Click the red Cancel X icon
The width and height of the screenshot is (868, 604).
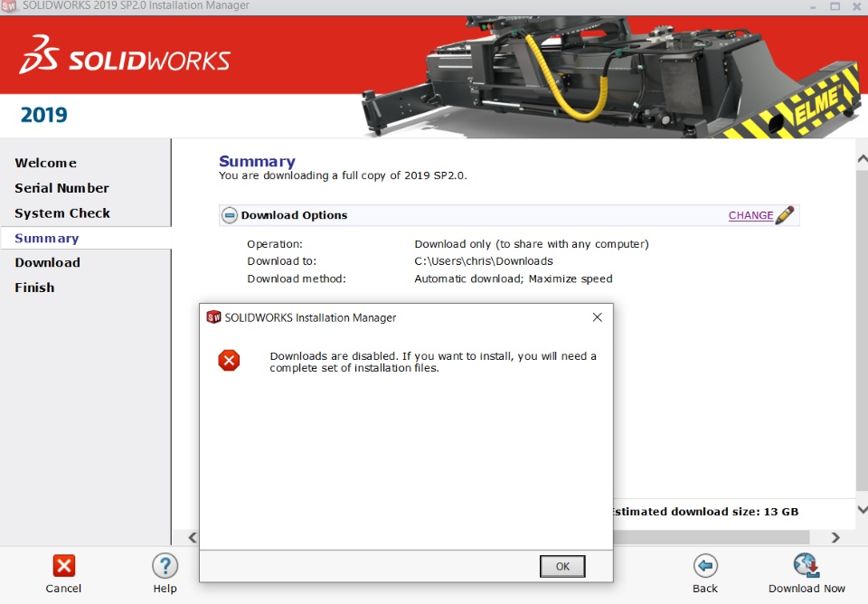(63, 566)
